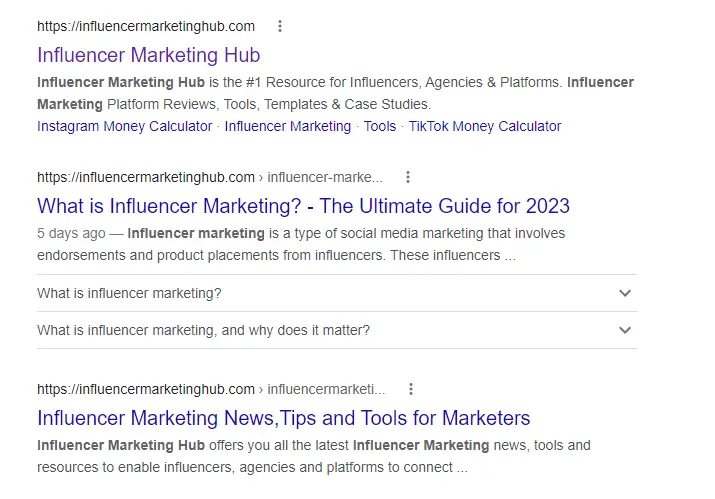This screenshot has width=715, height=499.
Task: Click the "influencermarketi..." breadcrumb path
Action: point(326,389)
